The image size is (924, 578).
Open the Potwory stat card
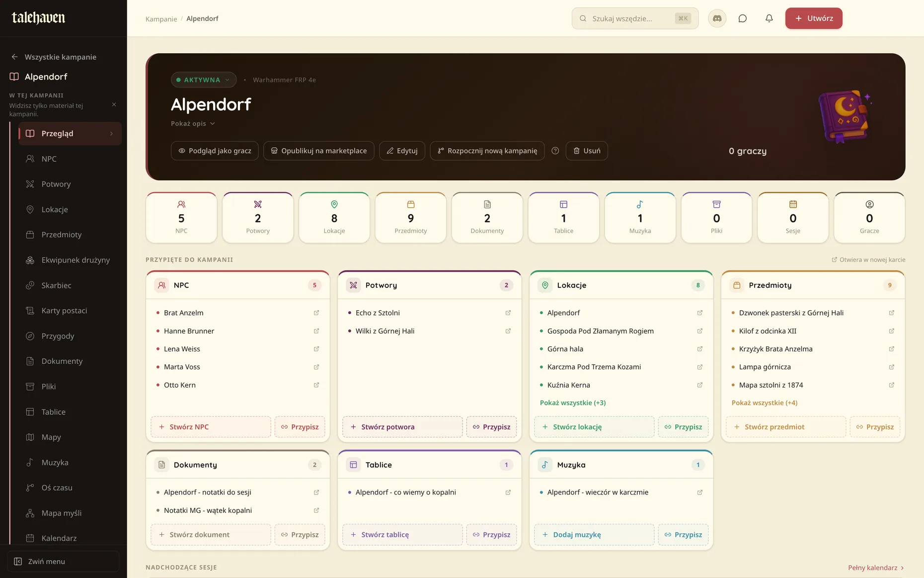(258, 218)
